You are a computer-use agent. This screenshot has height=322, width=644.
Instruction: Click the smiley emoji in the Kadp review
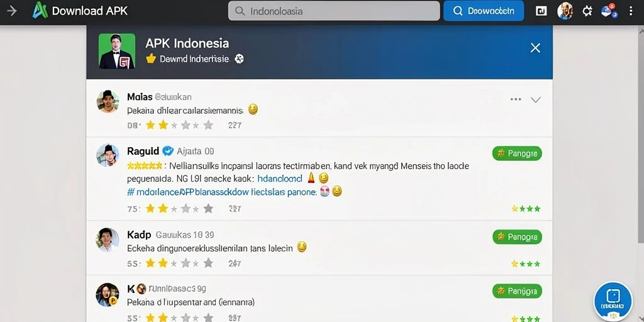point(302,247)
